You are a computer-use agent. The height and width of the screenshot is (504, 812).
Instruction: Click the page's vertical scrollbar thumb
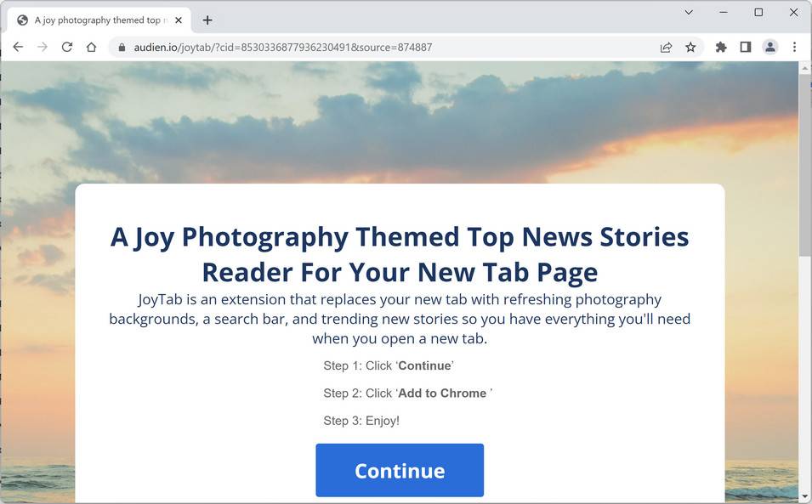click(804, 165)
